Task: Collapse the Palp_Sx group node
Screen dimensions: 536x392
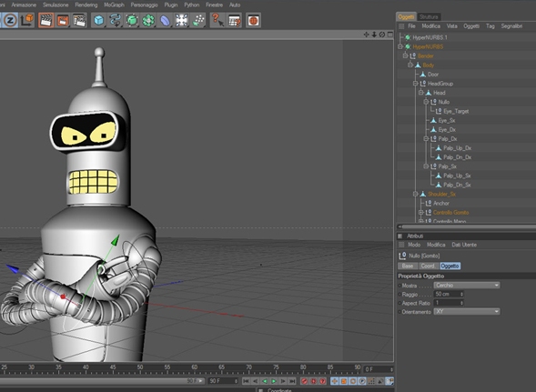Action: coord(426,166)
